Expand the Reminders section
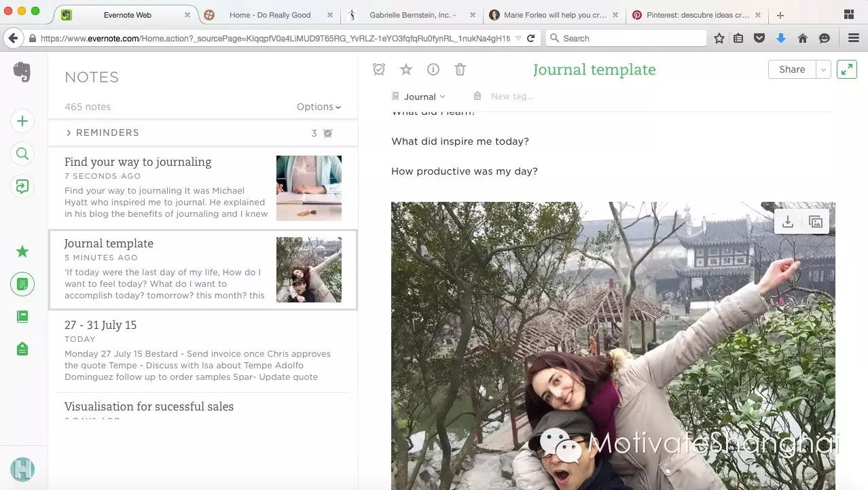The height and width of the screenshot is (490, 868). click(103, 133)
